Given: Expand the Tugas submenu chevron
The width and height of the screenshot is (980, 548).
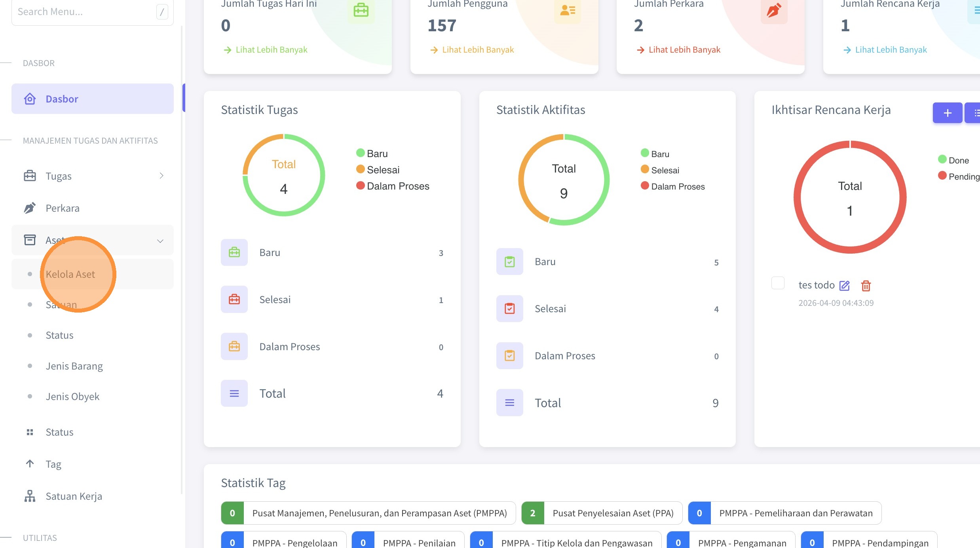Looking at the screenshot, I should pos(161,176).
